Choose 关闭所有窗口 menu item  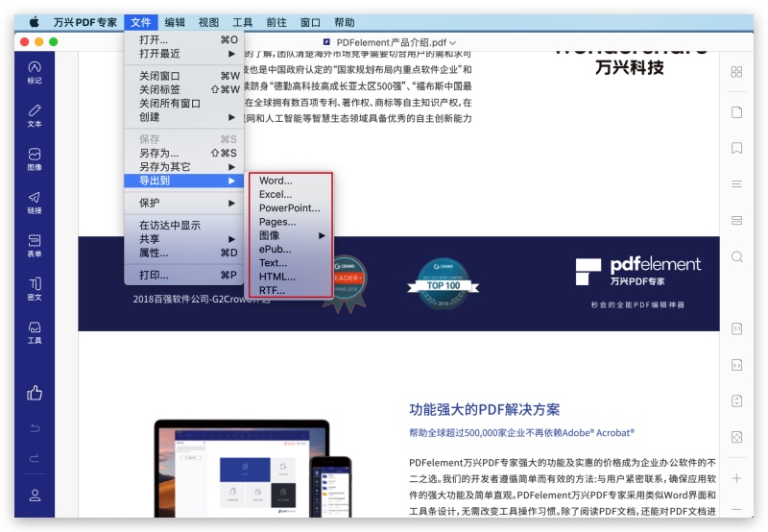click(184, 104)
